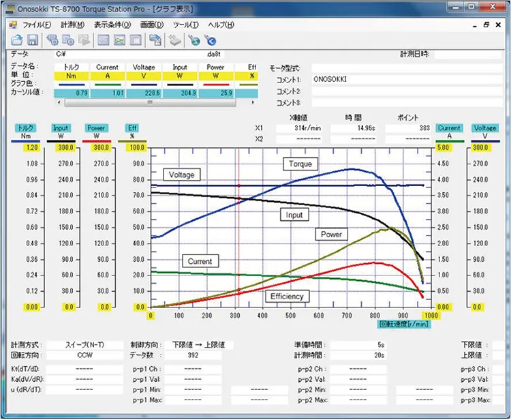
Task: Restore the inner graph child window
Action: coord(486,25)
